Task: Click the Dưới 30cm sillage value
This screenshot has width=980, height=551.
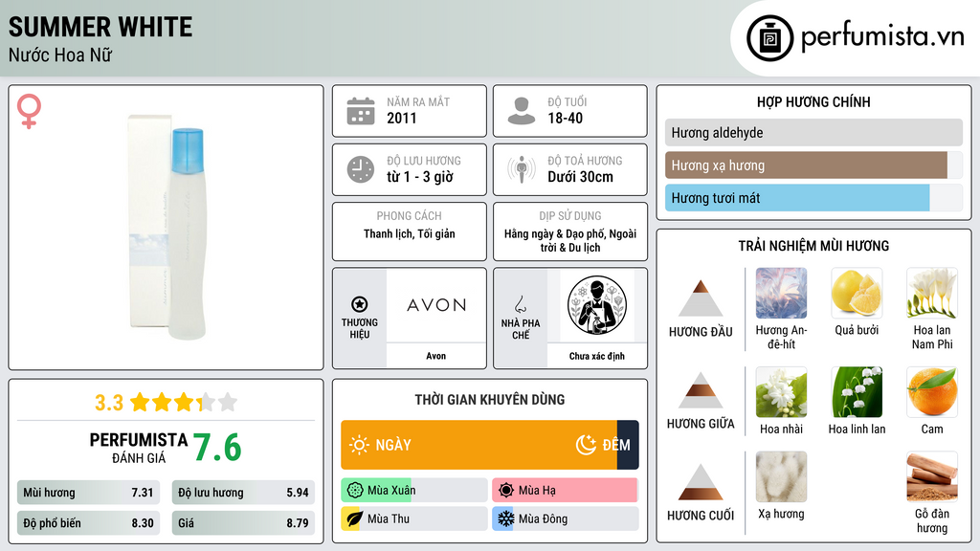Action: coord(580,177)
